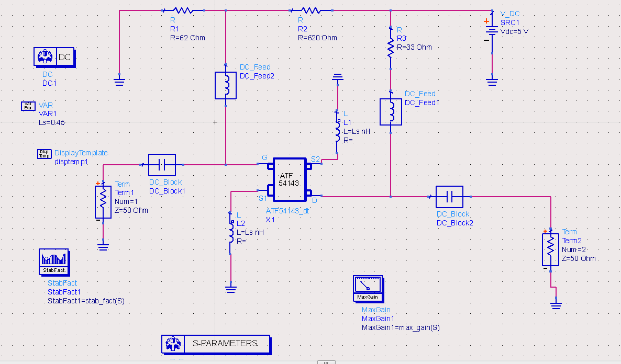Click the MaxGain1 instance name text
This screenshot has height=364, width=621.
click(x=378, y=319)
